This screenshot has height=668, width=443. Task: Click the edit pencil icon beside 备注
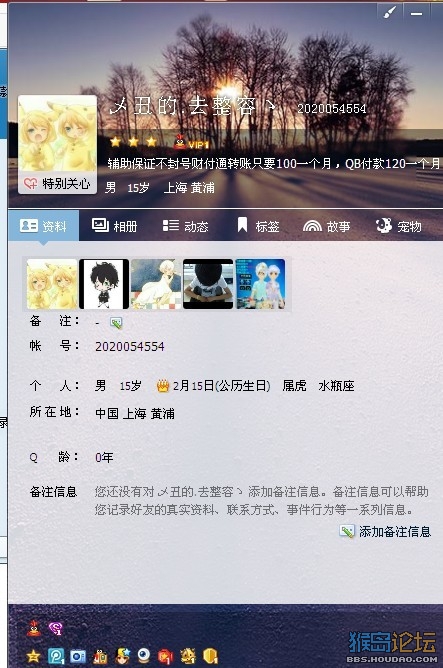(x=116, y=323)
